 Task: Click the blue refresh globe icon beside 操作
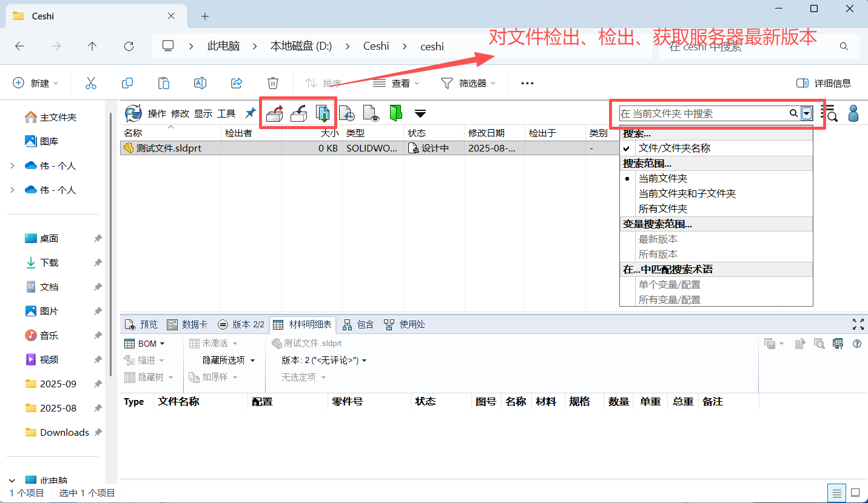coord(133,113)
